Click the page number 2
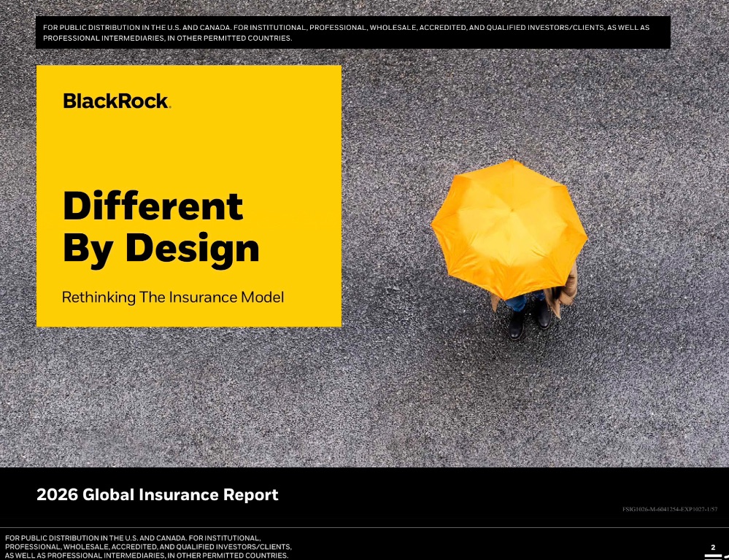 pyautogui.click(x=713, y=548)
